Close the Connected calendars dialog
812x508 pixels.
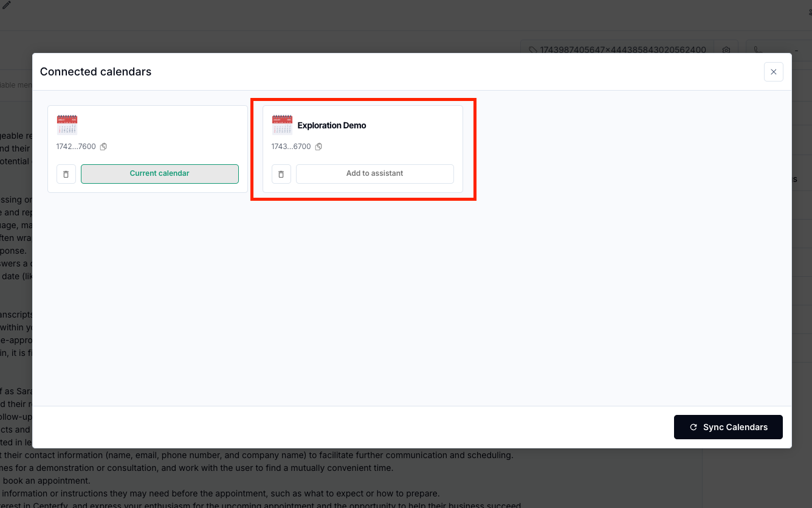pyautogui.click(x=774, y=72)
